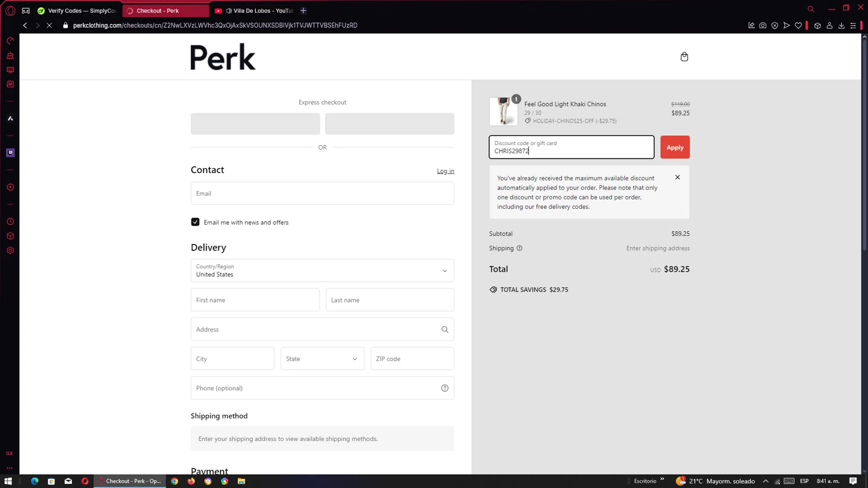Click the Shipping info question icon
Viewport: 868px width, 488px height.
tap(520, 248)
